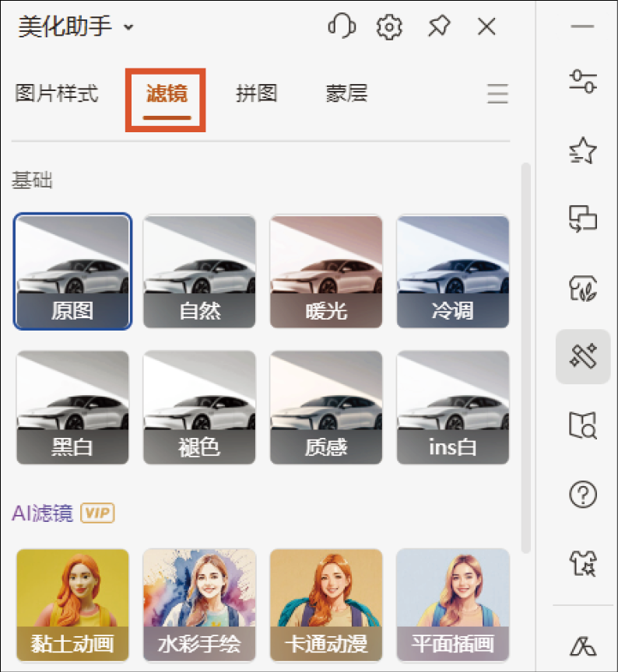The image size is (618, 672).
Task: Click the star icon in sidebar
Action: tap(583, 150)
